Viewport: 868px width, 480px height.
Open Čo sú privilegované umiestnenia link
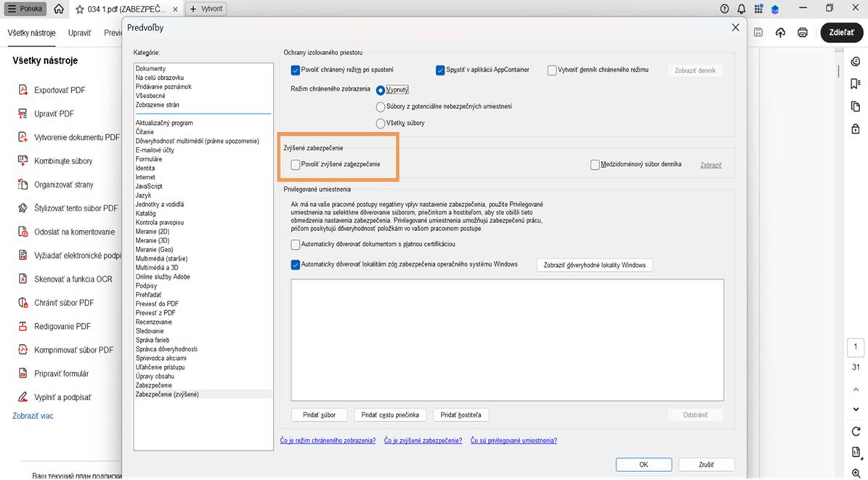coord(514,441)
